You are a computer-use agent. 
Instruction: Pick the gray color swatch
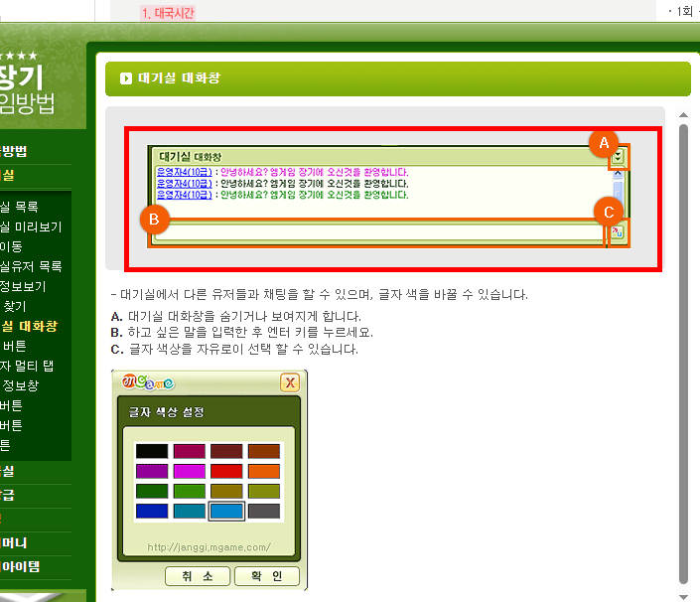coord(264,511)
